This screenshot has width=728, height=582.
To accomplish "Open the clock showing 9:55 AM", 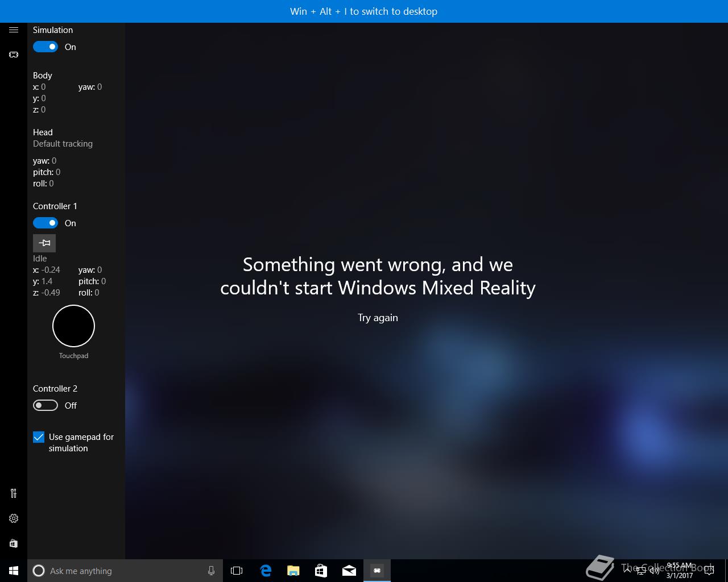I will pos(680,571).
